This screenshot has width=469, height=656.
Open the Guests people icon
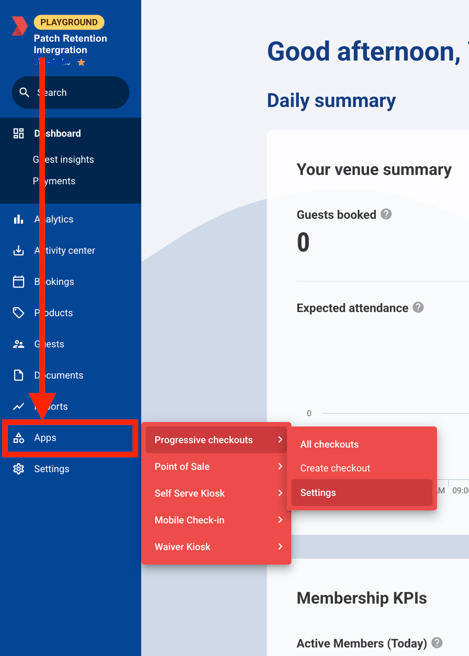pyautogui.click(x=18, y=344)
